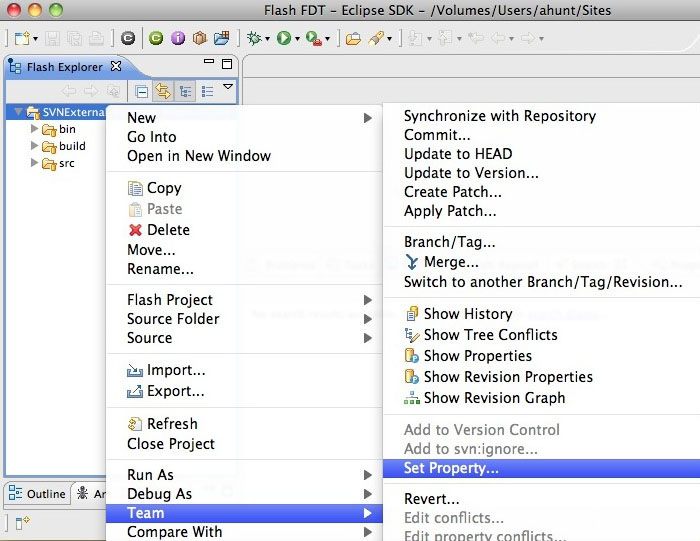The image size is (700, 541).
Task: Click the green Run play icon
Action: [x=283, y=38]
